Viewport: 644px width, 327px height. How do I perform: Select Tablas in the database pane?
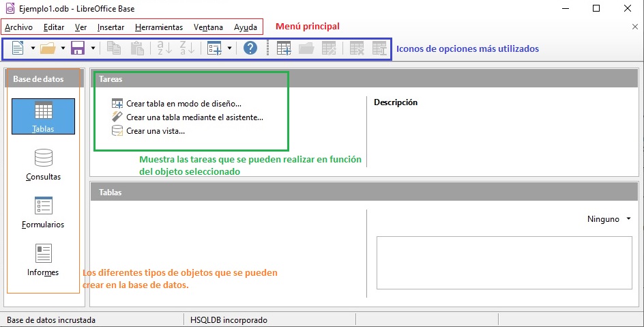coord(43,116)
